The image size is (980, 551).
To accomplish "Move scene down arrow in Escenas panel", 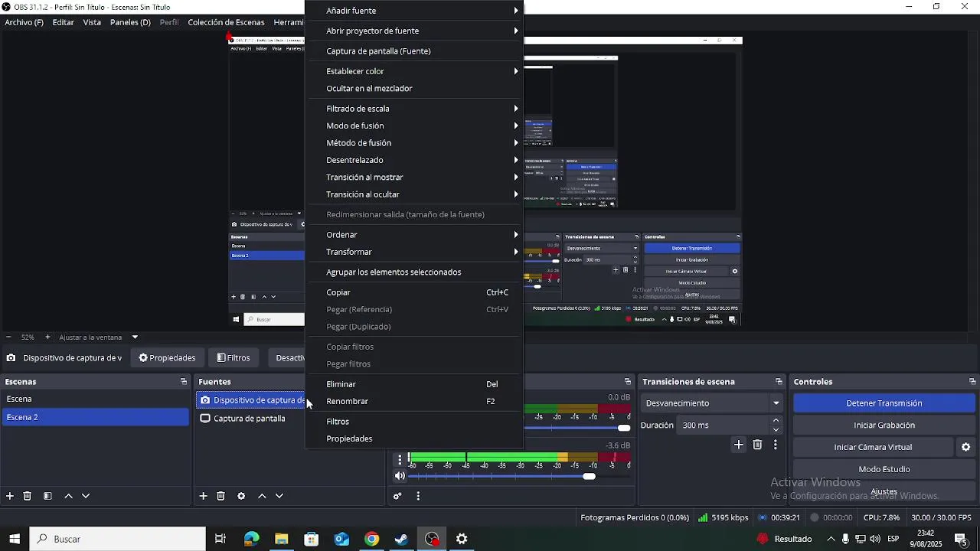I will pyautogui.click(x=86, y=496).
